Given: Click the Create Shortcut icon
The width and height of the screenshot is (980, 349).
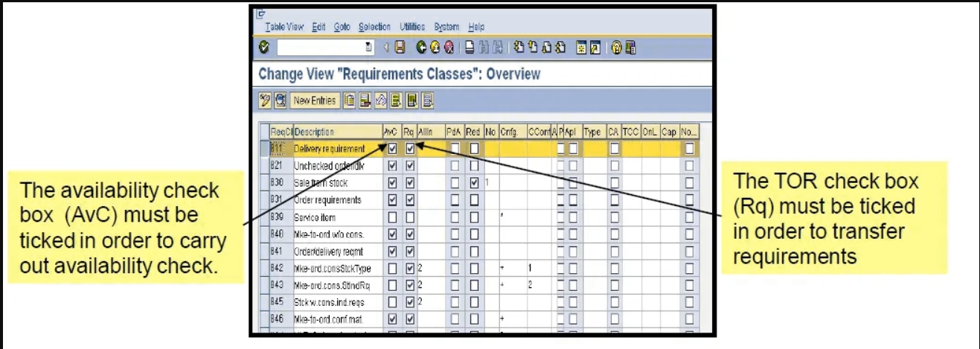Looking at the screenshot, I should coord(595,48).
